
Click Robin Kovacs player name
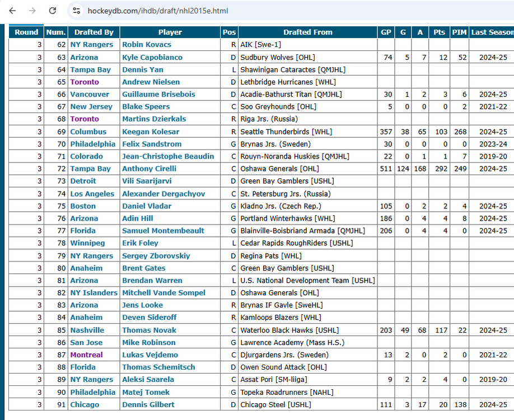(147, 45)
